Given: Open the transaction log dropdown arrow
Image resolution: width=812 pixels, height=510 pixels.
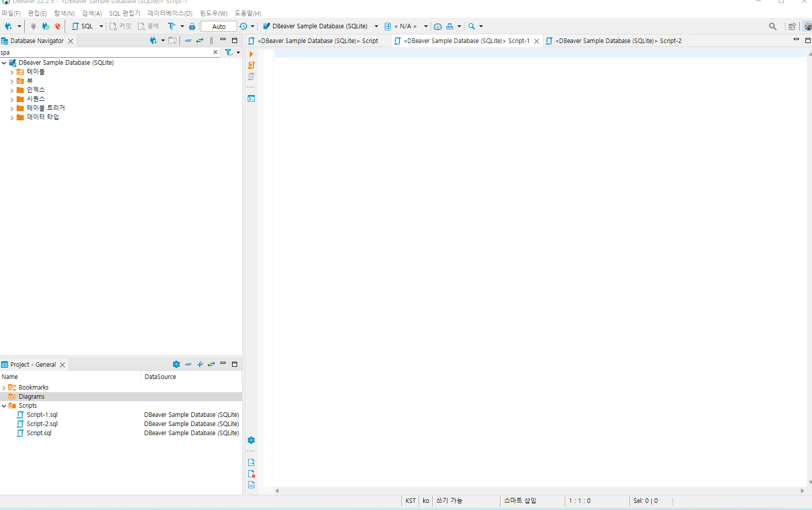Looking at the screenshot, I should coord(252,26).
